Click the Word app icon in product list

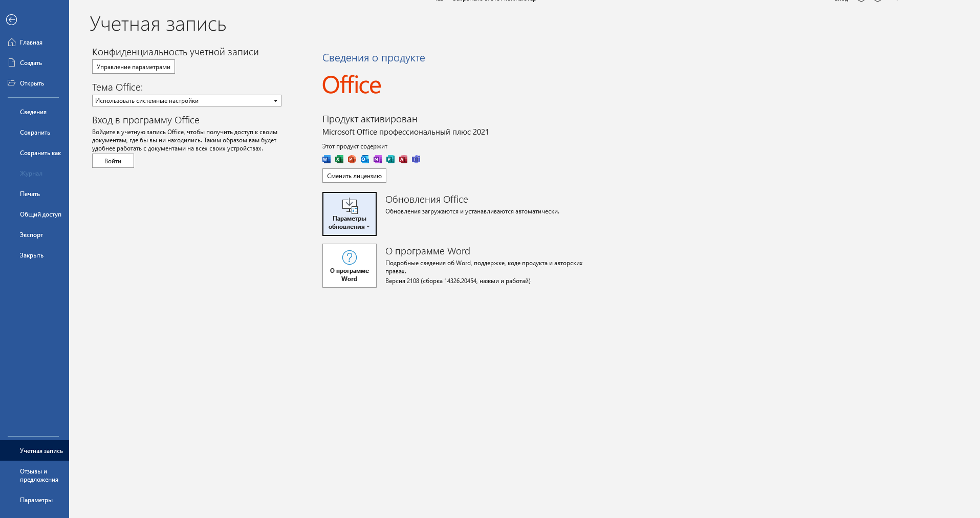(326, 159)
